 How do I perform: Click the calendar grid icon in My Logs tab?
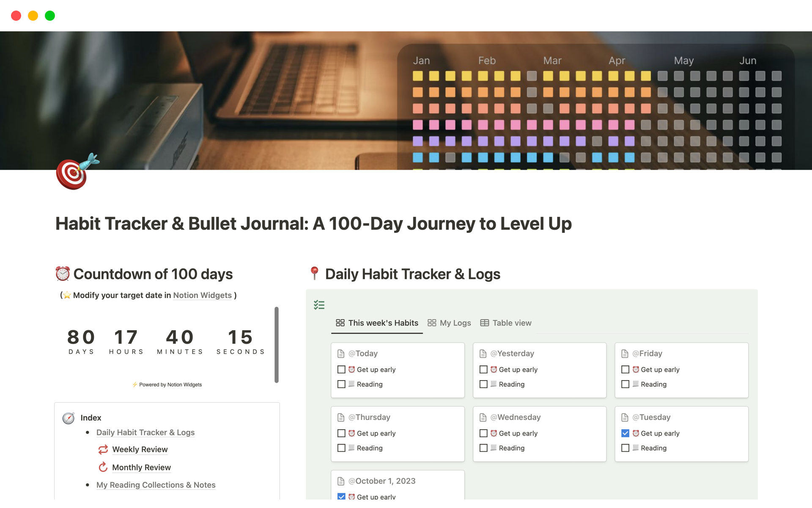click(431, 323)
